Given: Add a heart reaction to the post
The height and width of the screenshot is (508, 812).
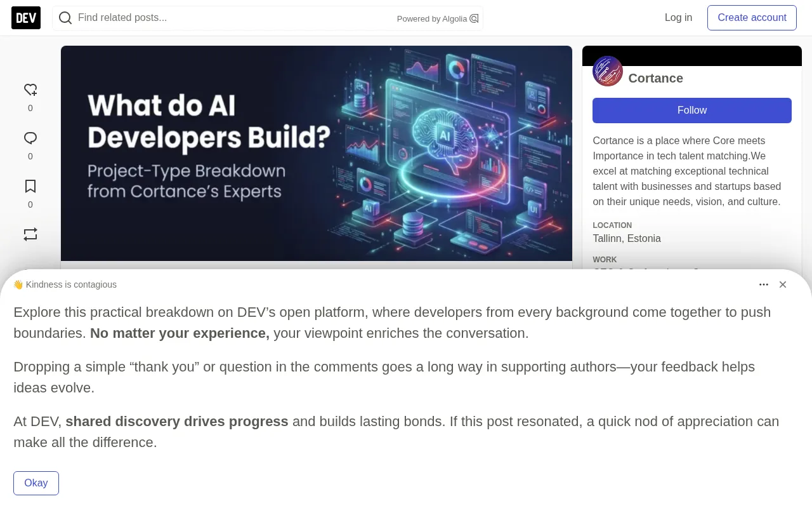Looking at the screenshot, I should [x=30, y=90].
